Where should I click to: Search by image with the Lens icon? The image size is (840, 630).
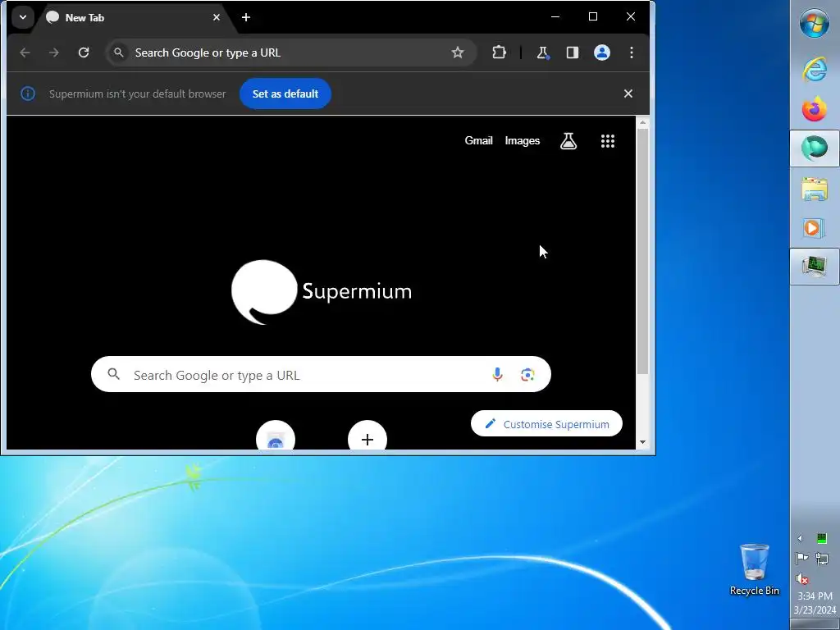[x=527, y=374]
